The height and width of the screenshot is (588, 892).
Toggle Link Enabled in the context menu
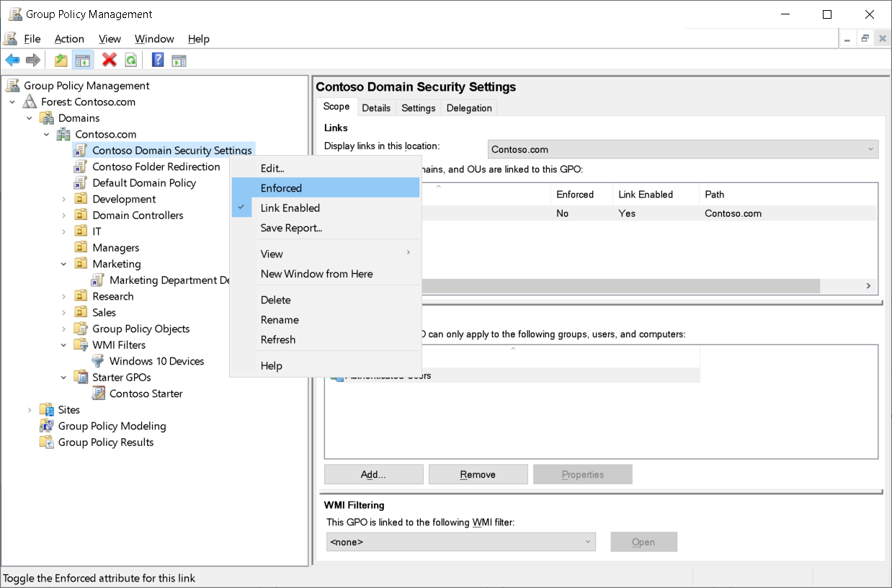click(290, 208)
